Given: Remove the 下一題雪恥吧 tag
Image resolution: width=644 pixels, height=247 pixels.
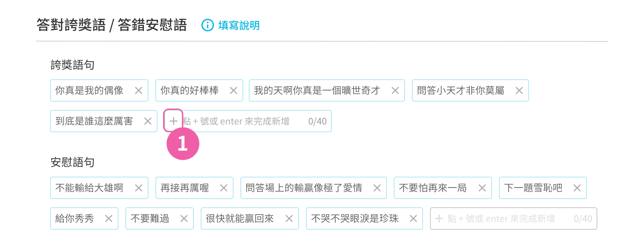Looking at the screenshot, I should [577, 188].
